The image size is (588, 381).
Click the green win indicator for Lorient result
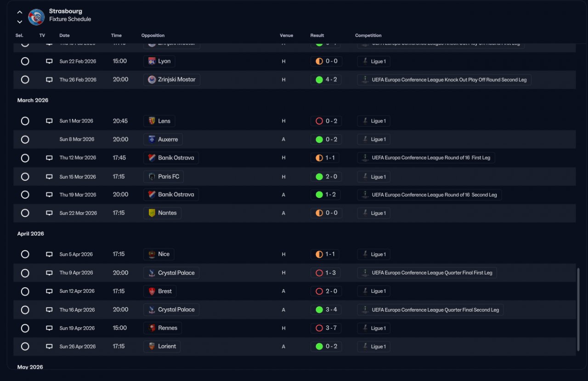pos(319,347)
